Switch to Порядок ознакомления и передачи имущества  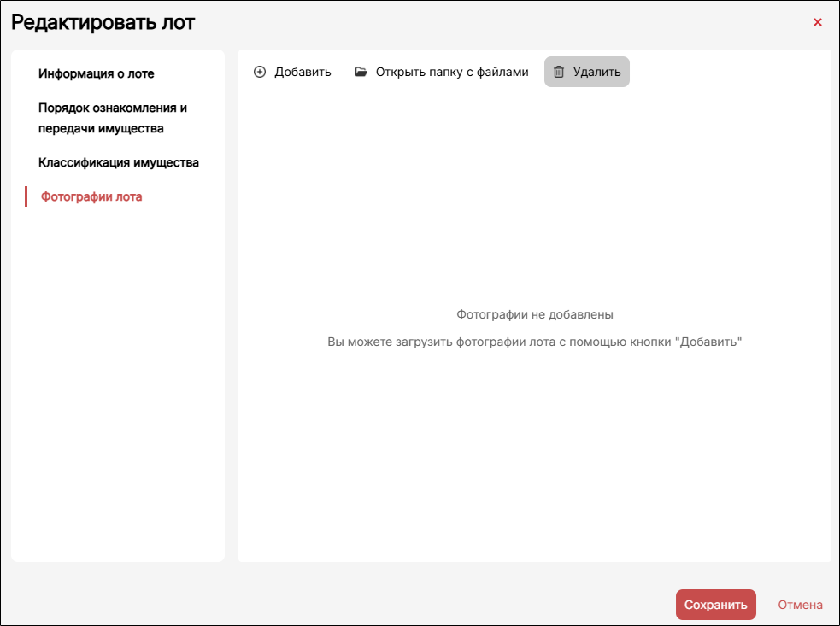[x=113, y=118]
